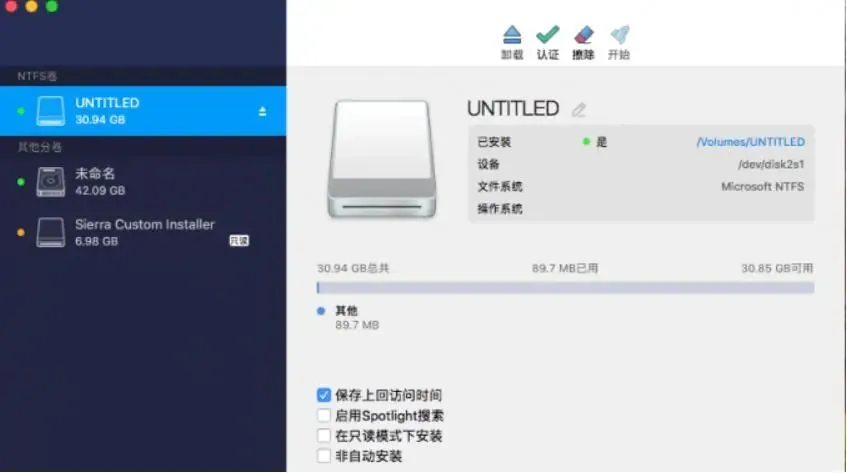The height and width of the screenshot is (473, 847).
Task: Check 在只读模式下安装 option
Action: (324, 435)
